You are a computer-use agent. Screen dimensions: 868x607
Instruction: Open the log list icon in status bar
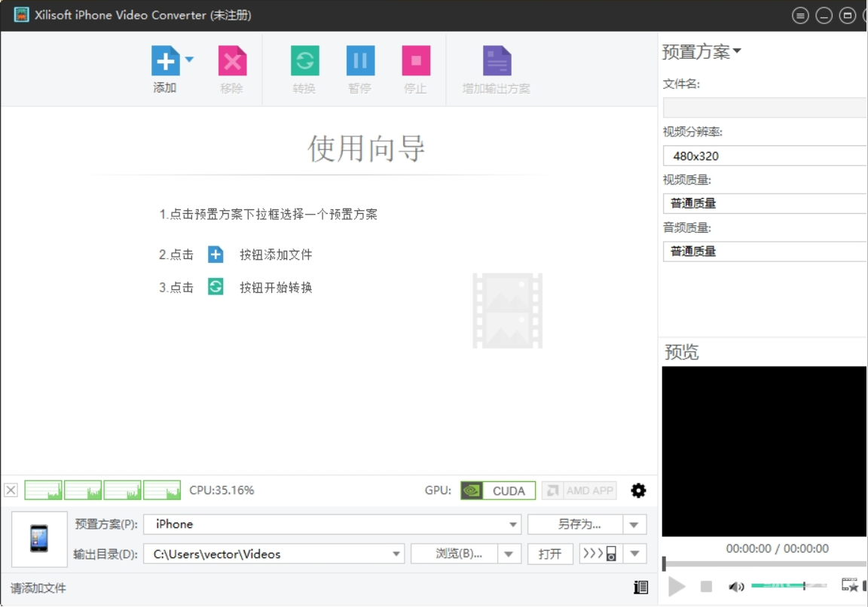[640, 587]
